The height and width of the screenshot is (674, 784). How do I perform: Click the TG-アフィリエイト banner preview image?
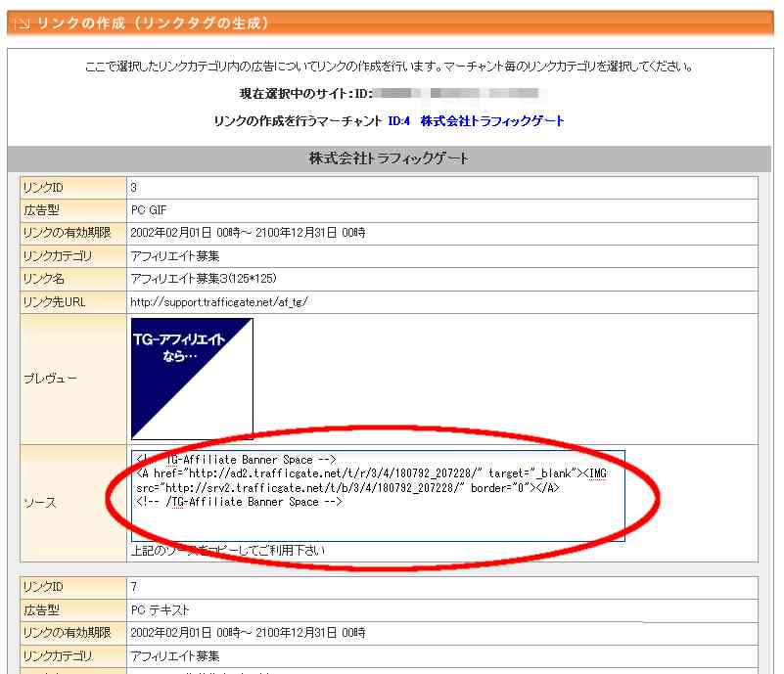(192, 379)
